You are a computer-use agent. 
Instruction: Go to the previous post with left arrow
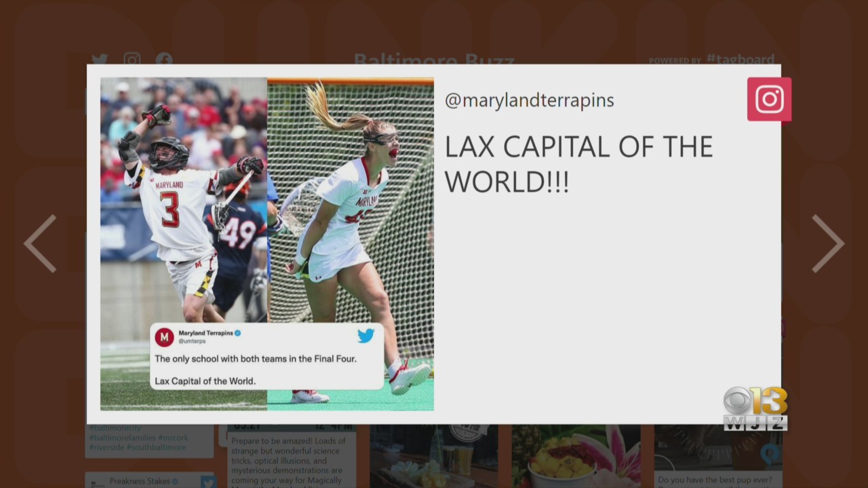pos(40,243)
